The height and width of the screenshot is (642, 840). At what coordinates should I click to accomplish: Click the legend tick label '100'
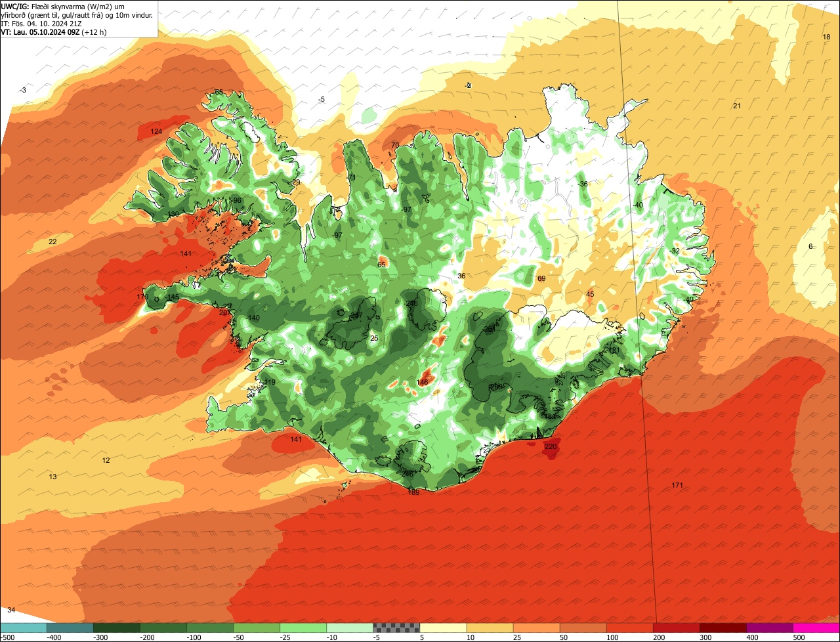(x=613, y=637)
